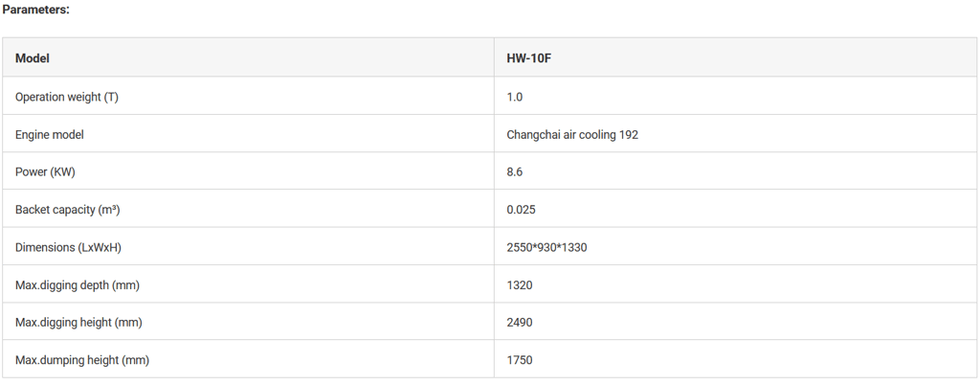Click the 'Model' header cell
The height and width of the screenshot is (385, 980).
pos(33,58)
